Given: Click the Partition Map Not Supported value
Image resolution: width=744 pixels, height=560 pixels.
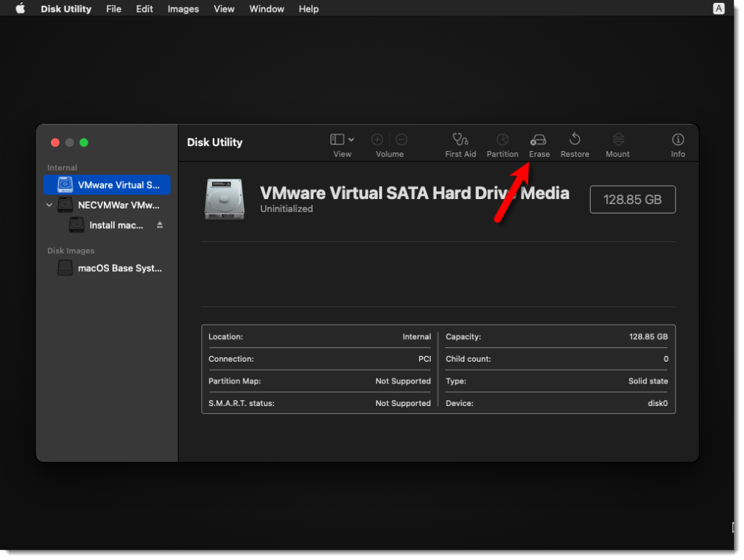Looking at the screenshot, I should pos(403,381).
